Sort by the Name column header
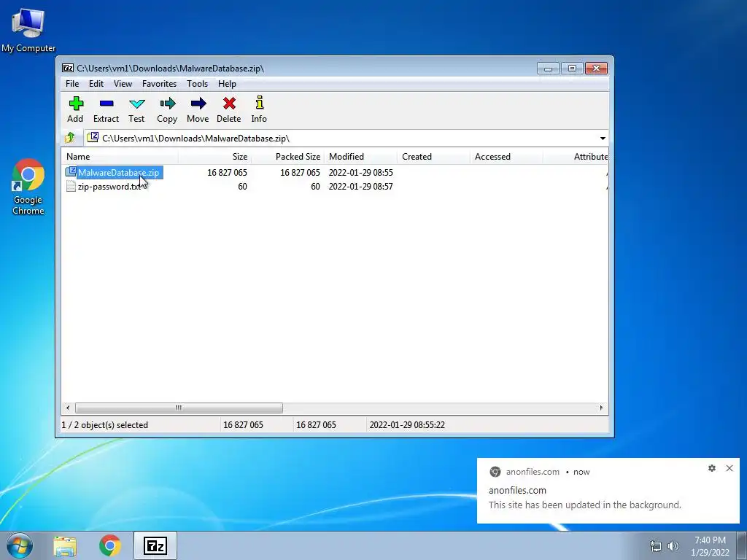 click(x=120, y=157)
